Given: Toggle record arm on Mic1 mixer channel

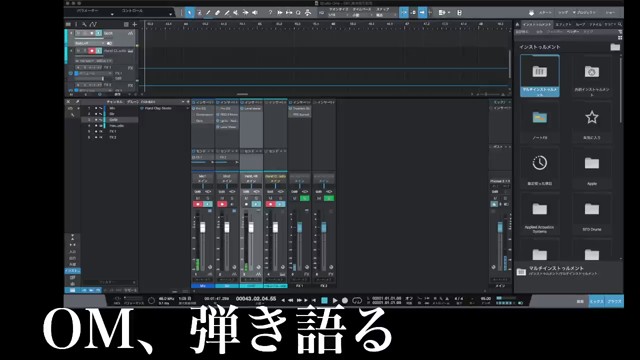Looking at the screenshot, I should pos(198,204).
